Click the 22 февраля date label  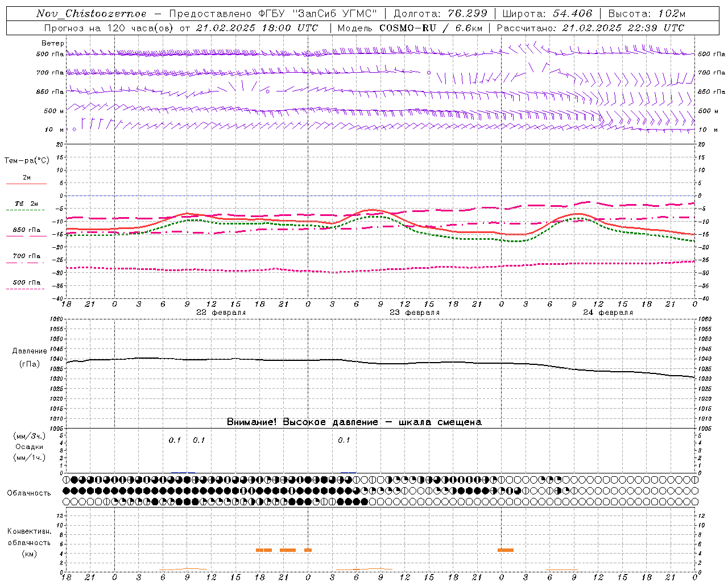click(x=221, y=313)
